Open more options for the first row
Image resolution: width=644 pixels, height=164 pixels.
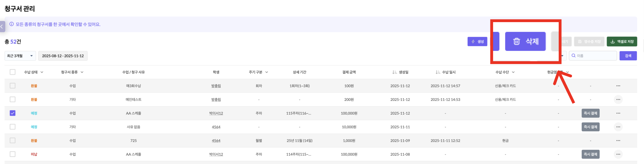(618, 86)
